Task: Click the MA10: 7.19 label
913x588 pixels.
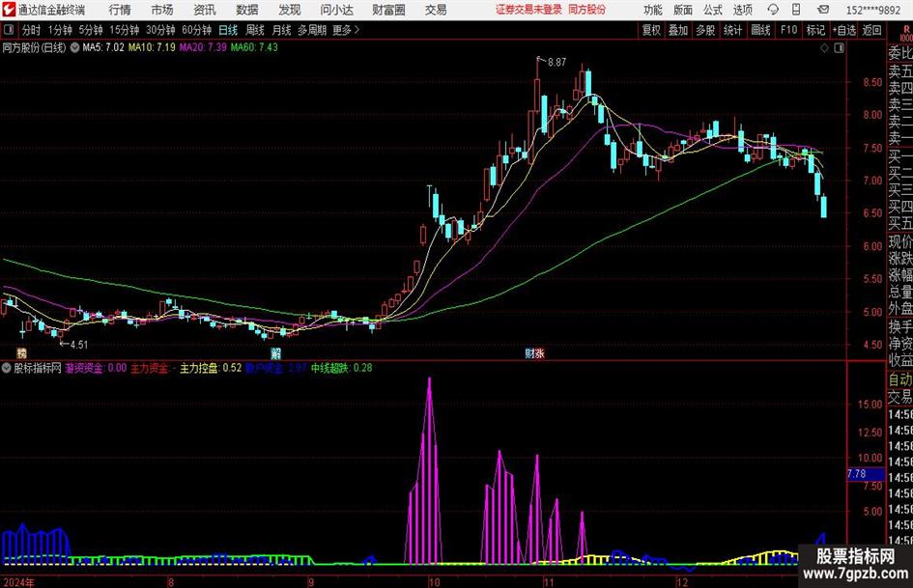Action: click(152, 47)
